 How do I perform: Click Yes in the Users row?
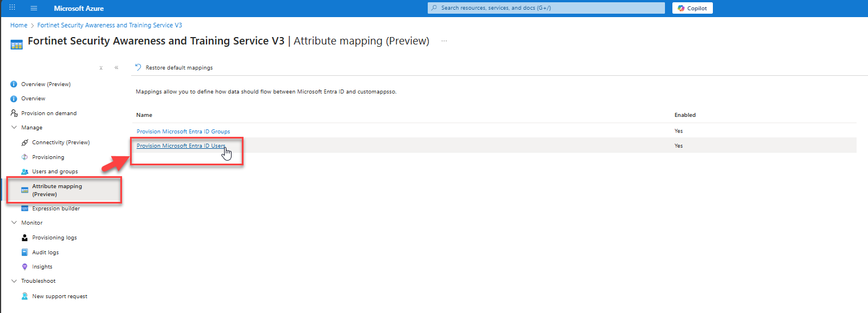pyautogui.click(x=679, y=146)
